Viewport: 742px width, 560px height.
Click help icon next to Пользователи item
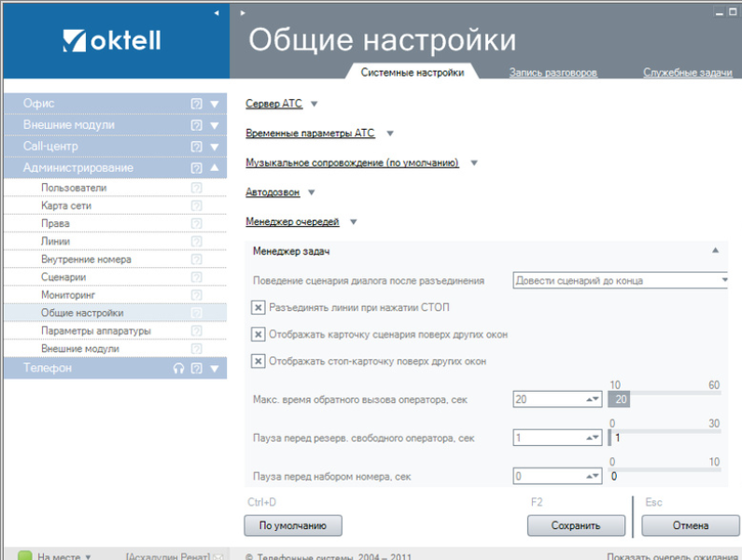tap(196, 188)
